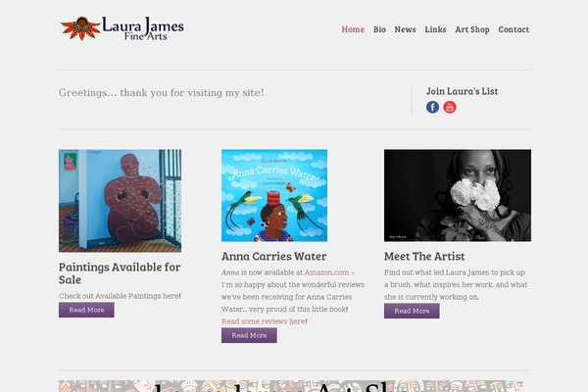Click the 'Anna Carries Water' heading
This screenshot has width=588, height=392.
pos(273,256)
